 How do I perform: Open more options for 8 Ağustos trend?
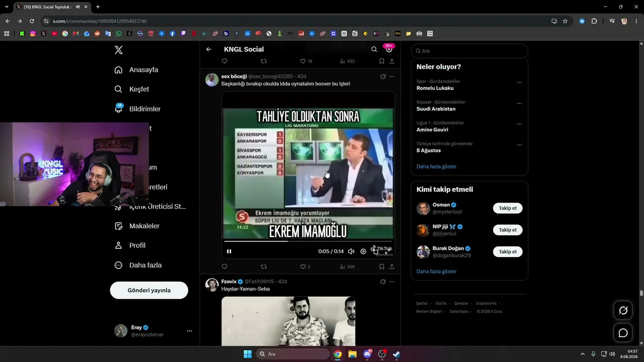pyautogui.click(x=519, y=145)
